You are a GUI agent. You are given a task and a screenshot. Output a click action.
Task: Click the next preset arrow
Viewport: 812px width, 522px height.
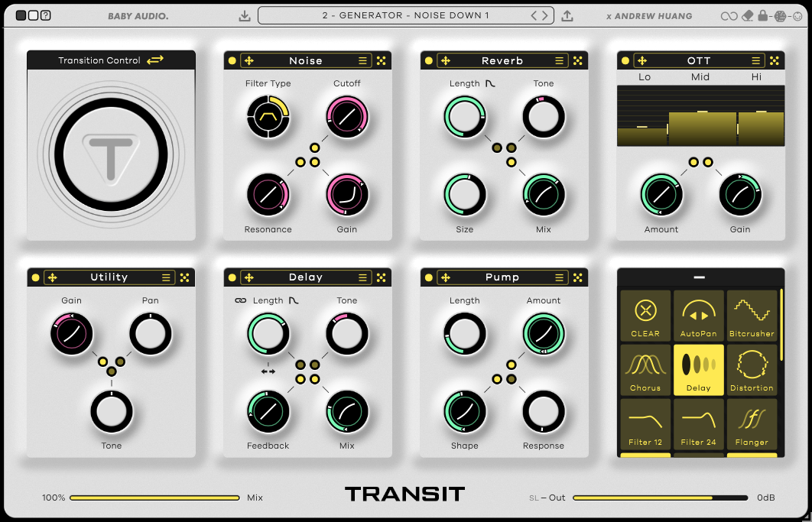[546, 15]
